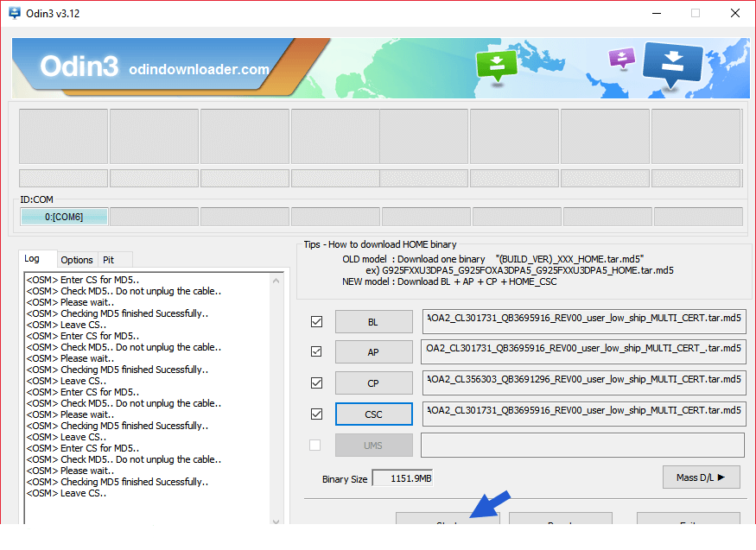Toggle the AP file checkbox
Image resolution: width=756 pixels, height=550 pixels.
point(316,351)
